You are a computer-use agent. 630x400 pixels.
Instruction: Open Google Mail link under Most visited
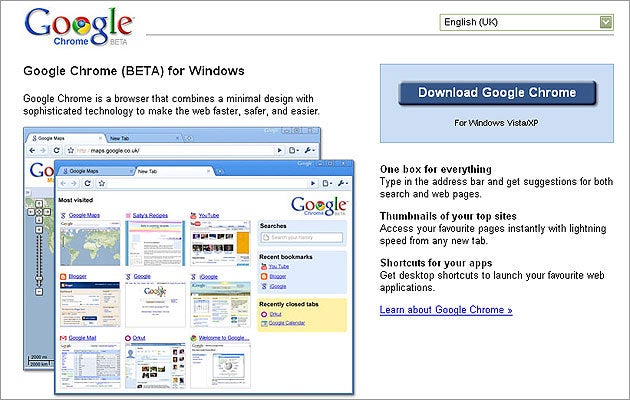[82, 338]
